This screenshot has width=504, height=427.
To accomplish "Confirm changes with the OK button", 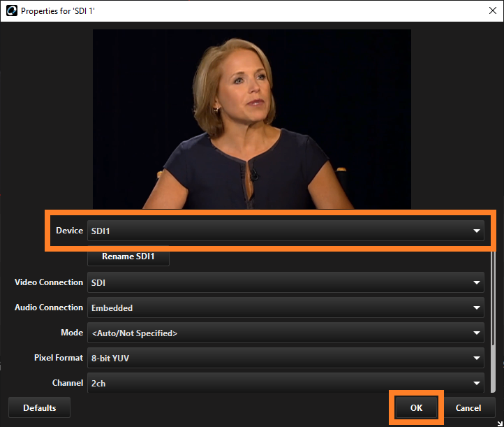I will pyautogui.click(x=416, y=408).
